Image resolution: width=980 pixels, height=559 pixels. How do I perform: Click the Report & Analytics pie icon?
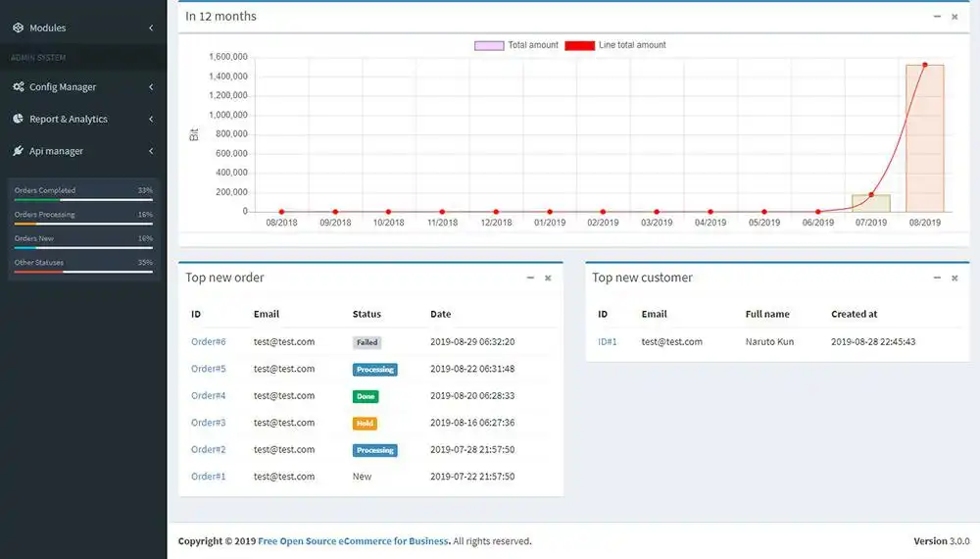coord(18,119)
